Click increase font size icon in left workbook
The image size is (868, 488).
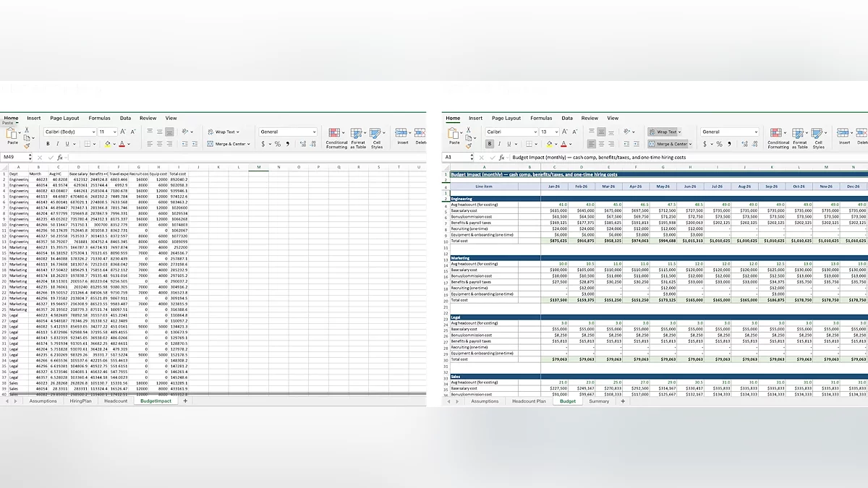click(x=123, y=132)
